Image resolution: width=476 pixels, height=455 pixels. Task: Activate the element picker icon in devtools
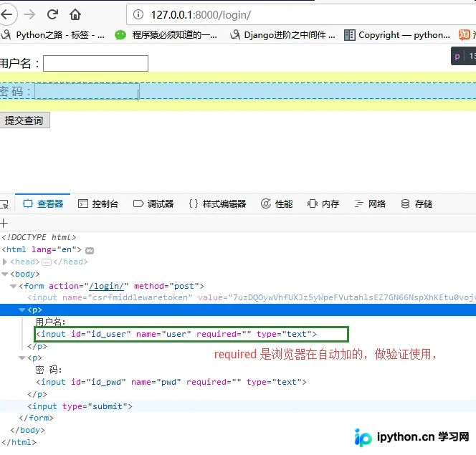point(4,203)
